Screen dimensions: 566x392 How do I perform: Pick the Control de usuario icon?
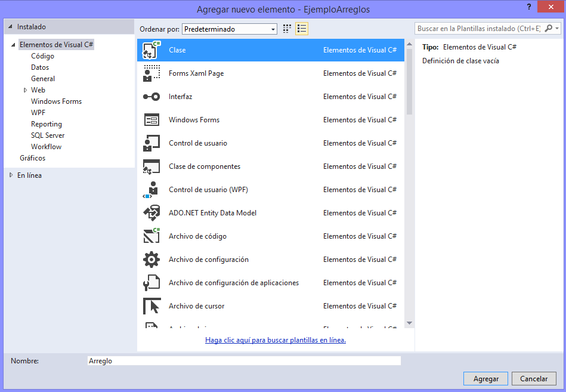click(152, 143)
